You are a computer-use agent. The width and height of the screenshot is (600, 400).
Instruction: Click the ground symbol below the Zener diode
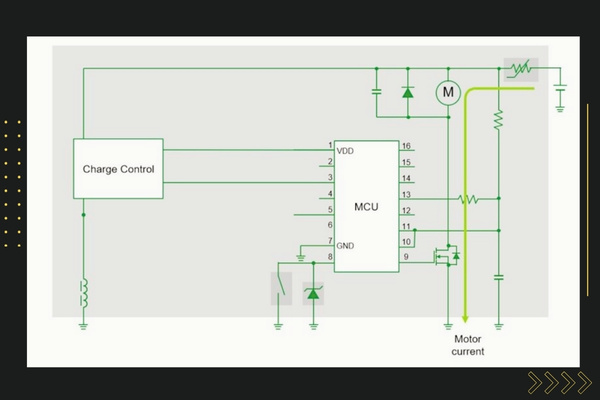pos(313,327)
